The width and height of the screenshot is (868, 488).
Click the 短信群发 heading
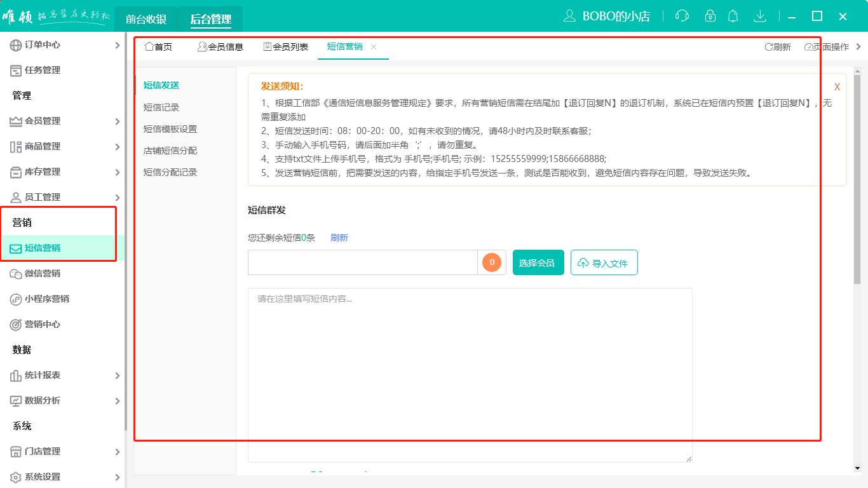coord(267,210)
